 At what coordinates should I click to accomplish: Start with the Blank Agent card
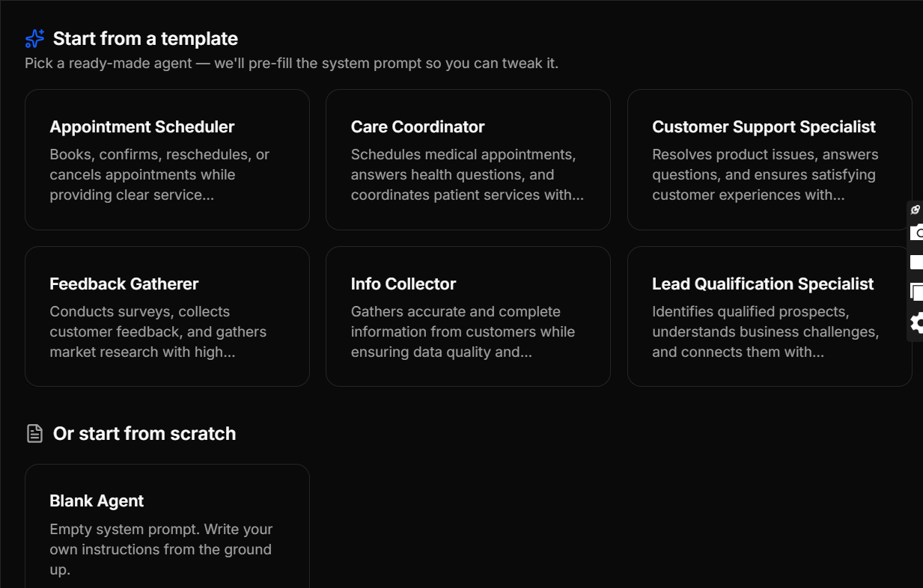coord(167,525)
